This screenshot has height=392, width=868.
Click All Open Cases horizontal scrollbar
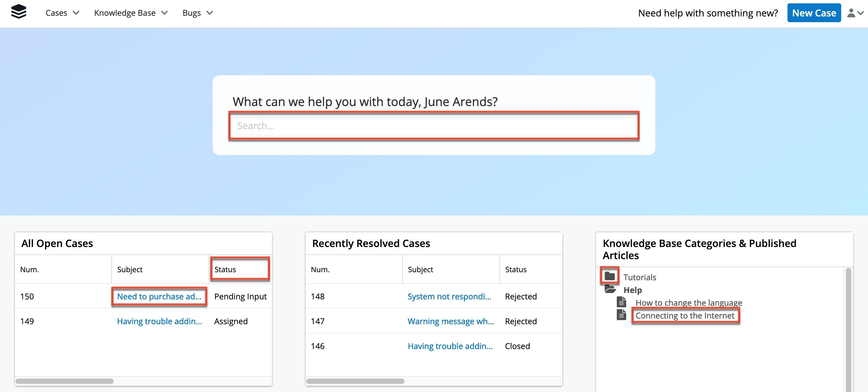(x=65, y=381)
